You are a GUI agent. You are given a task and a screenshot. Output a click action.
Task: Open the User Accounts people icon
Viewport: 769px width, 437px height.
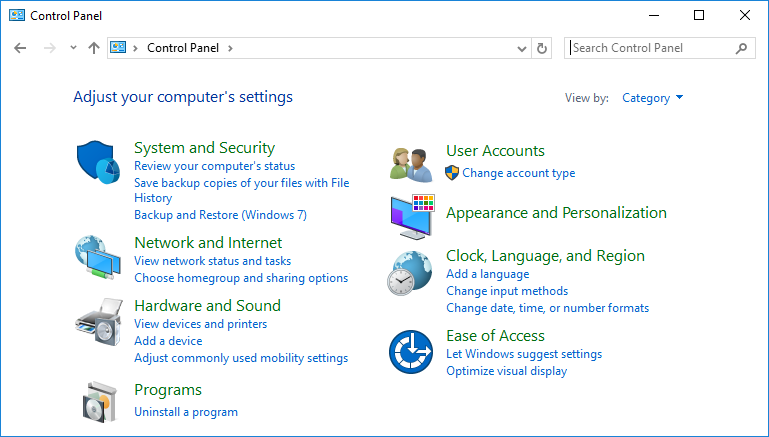coord(411,165)
